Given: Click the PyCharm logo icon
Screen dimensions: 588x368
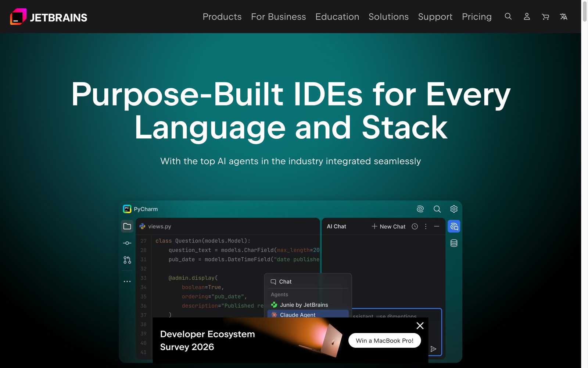Looking at the screenshot, I should coord(127,209).
